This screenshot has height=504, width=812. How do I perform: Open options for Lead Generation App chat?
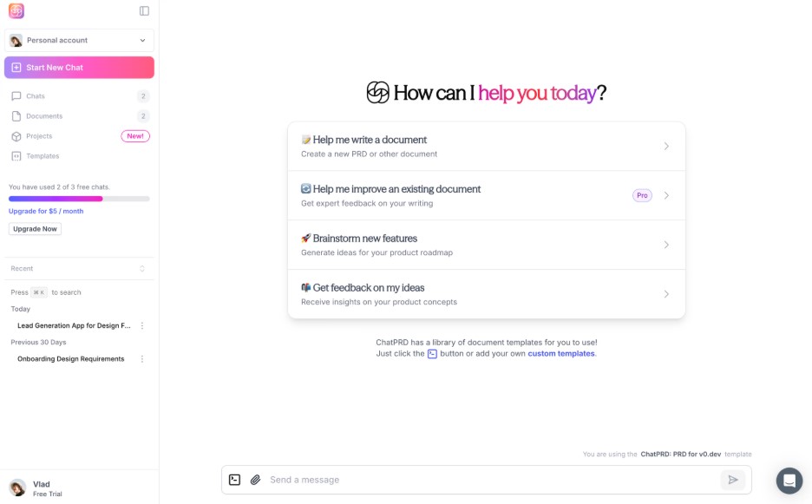[142, 326]
